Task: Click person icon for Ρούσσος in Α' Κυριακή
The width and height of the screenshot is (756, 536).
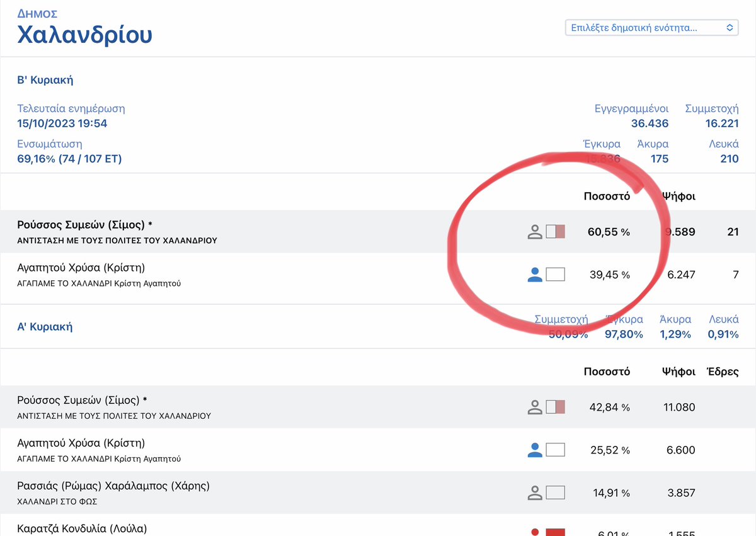Action: [535, 408]
